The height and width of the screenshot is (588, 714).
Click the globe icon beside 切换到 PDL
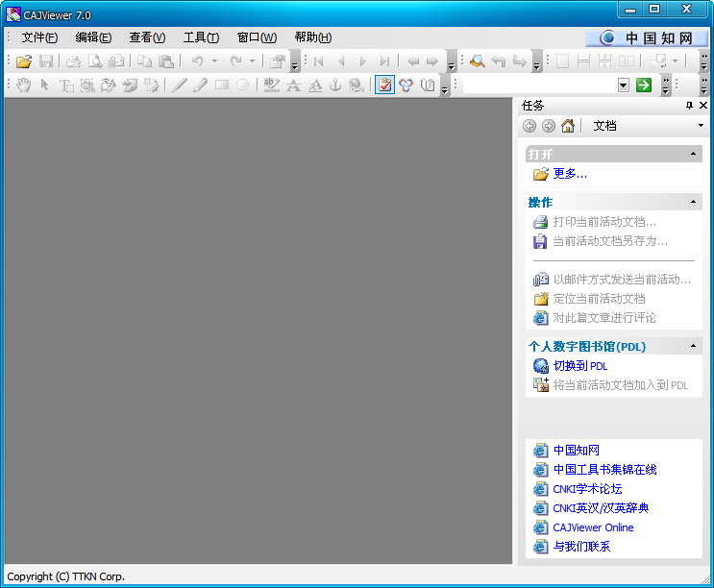[540, 366]
